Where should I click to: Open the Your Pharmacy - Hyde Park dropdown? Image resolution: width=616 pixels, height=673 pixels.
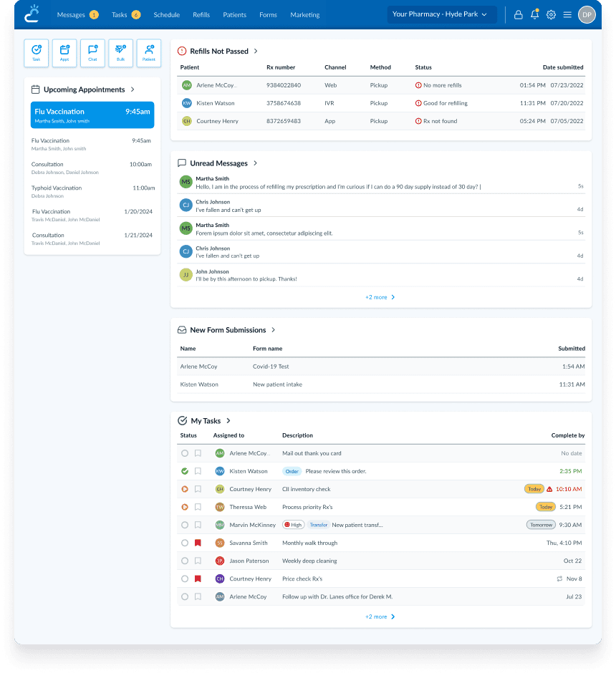tap(442, 14)
